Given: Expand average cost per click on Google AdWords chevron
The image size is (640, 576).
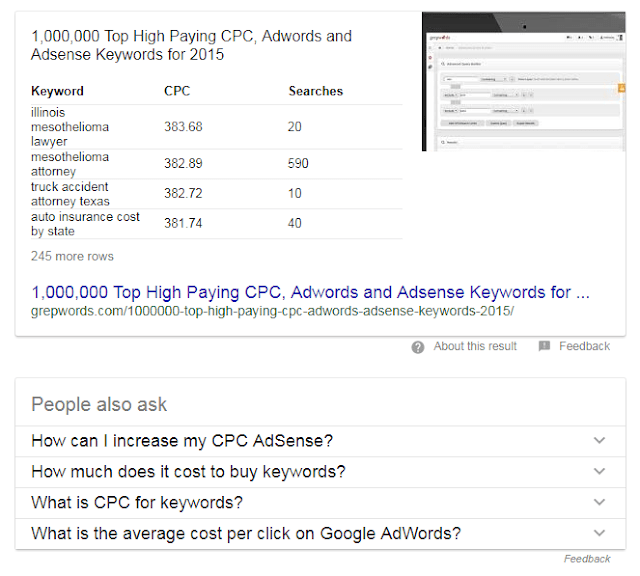Looking at the screenshot, I should 599,533.
